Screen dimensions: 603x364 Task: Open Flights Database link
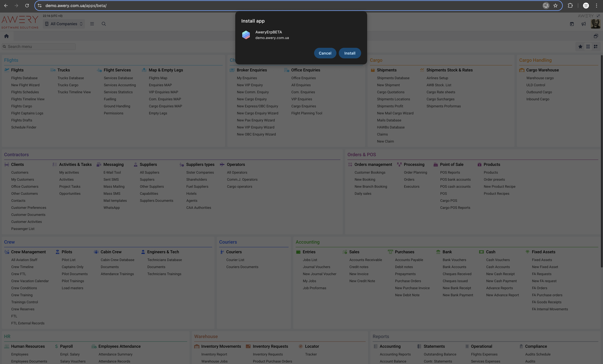(24, 78)
